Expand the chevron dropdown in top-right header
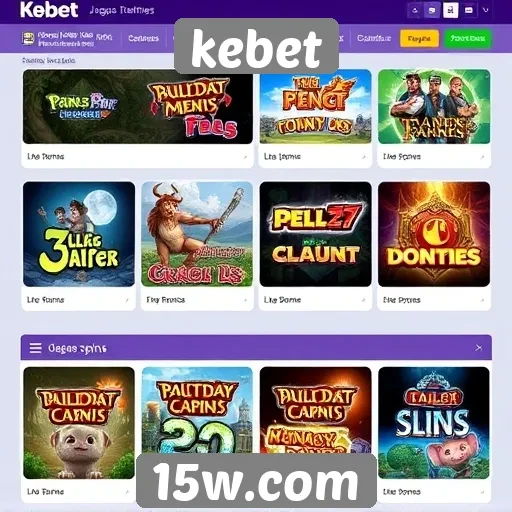This screenshot has height=512, width=512. [x=486, y=10]
